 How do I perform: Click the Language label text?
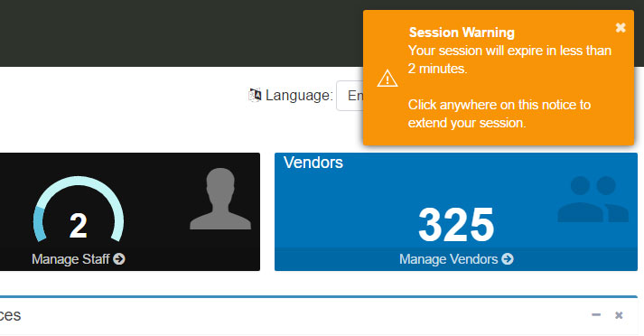tap(299, 96)
